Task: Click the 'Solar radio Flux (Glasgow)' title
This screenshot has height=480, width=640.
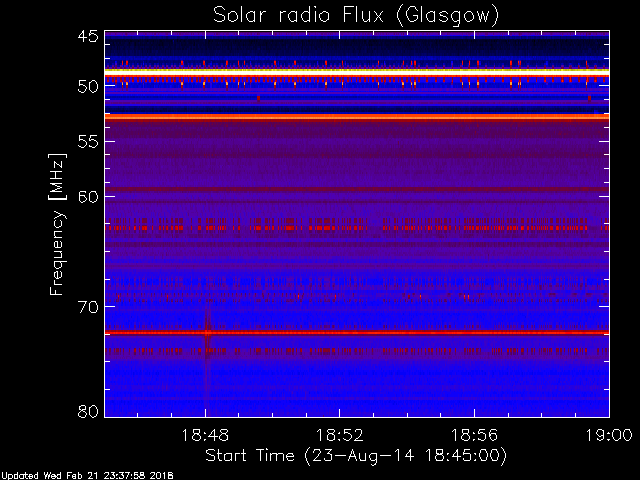Action: point(356,16)
